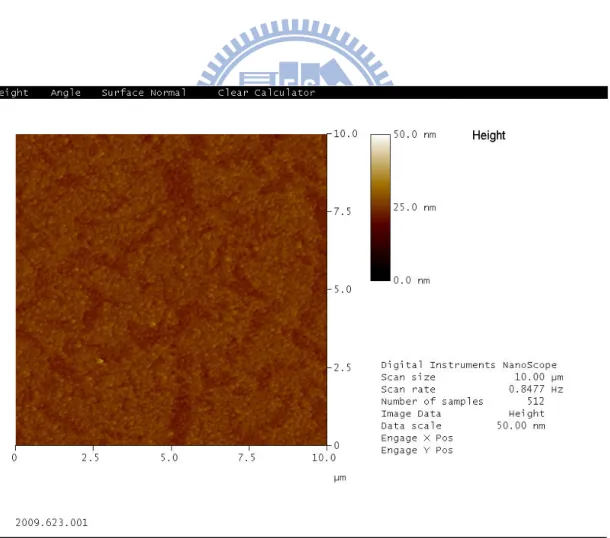Image resolution: width=610 pixels, height=538 pixels.
Task: Click the AFM height scan image
Action: pyautogui.click(x=171, y=289)
